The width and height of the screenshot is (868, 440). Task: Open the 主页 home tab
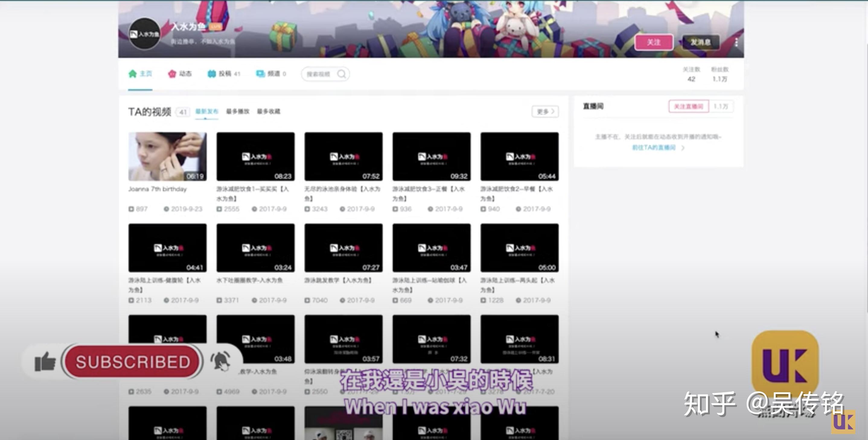[141, 74]
